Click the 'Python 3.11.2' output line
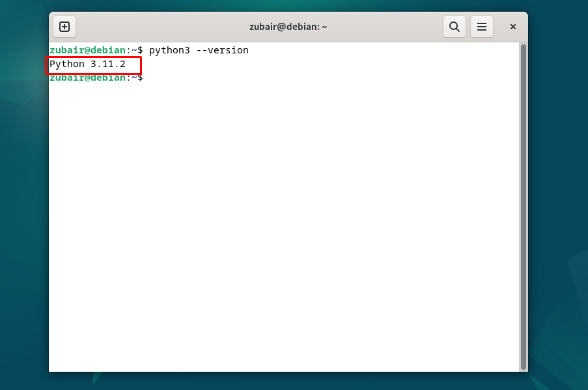Viewport: 588px width, 390px height. tap(87, 64)
